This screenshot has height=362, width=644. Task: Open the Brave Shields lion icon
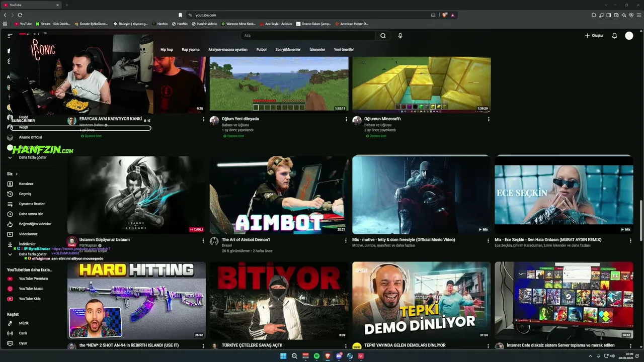tap(444, 15)
